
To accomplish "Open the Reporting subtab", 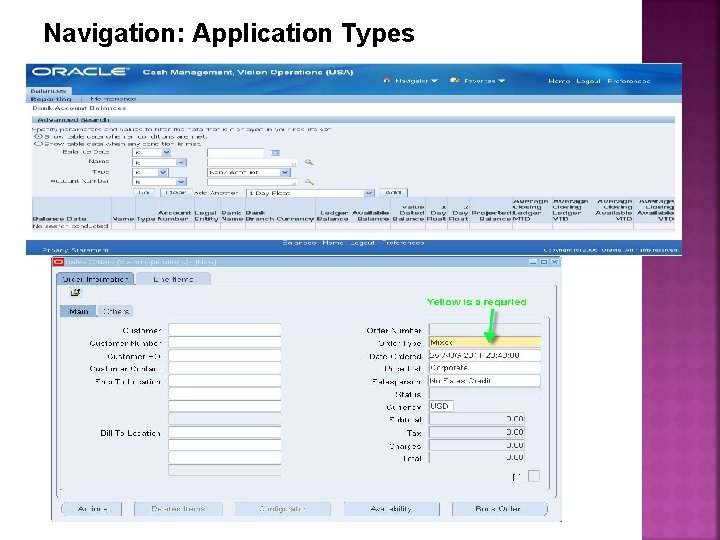I will tap(51, 99).
